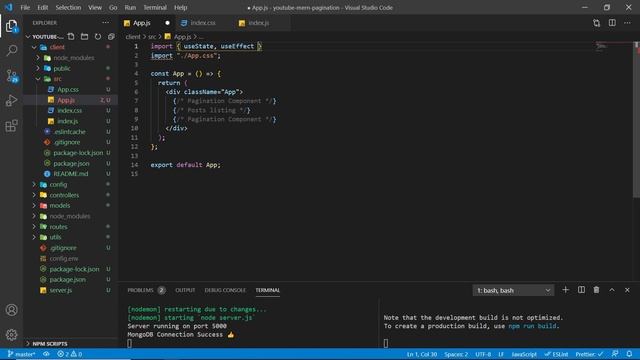Kill terminal with trash icon

pyautogui.click(x=596, y=290)
